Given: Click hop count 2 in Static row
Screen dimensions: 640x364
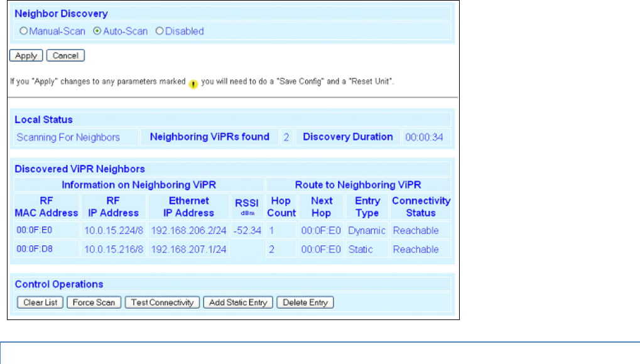Looking at the screenshot, I should pos(272,249).
